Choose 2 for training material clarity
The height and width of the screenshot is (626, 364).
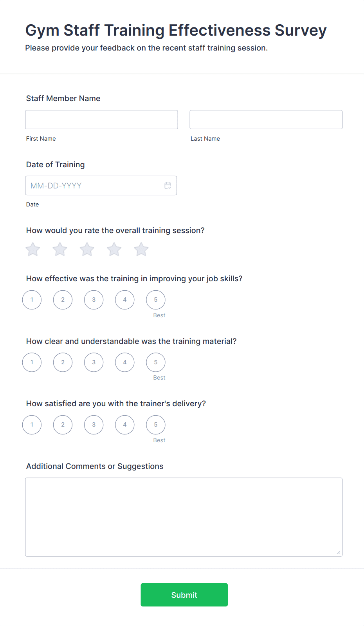(63, 362)
